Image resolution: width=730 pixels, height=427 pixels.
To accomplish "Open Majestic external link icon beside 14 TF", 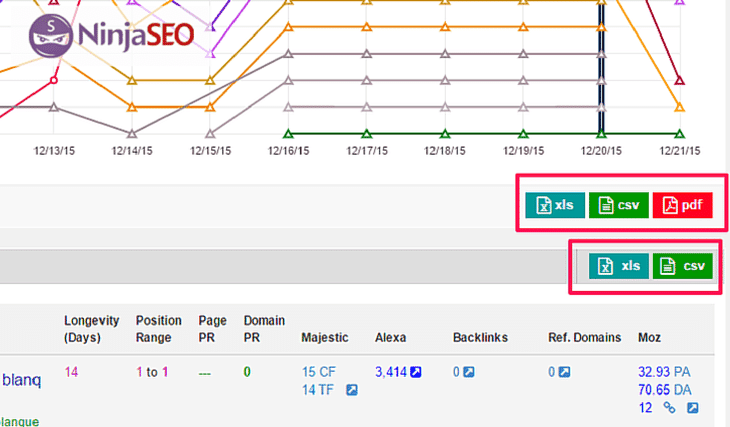I will [x=352, y=390].
